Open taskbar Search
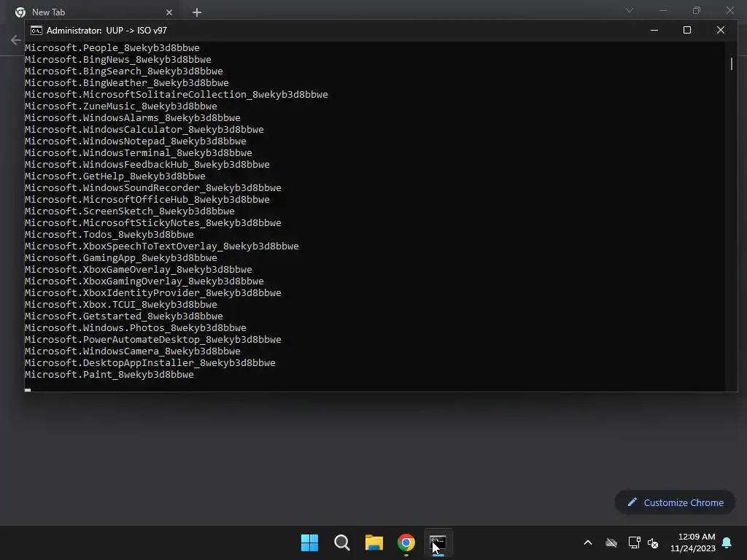Image resolution: width=747 pixels, height=560 pixels. pyautogui.click(x=342, y=542)
